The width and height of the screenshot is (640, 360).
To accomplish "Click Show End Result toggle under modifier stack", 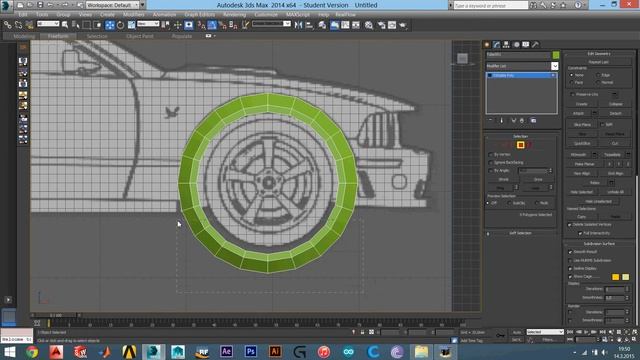I will click(502, 120).
